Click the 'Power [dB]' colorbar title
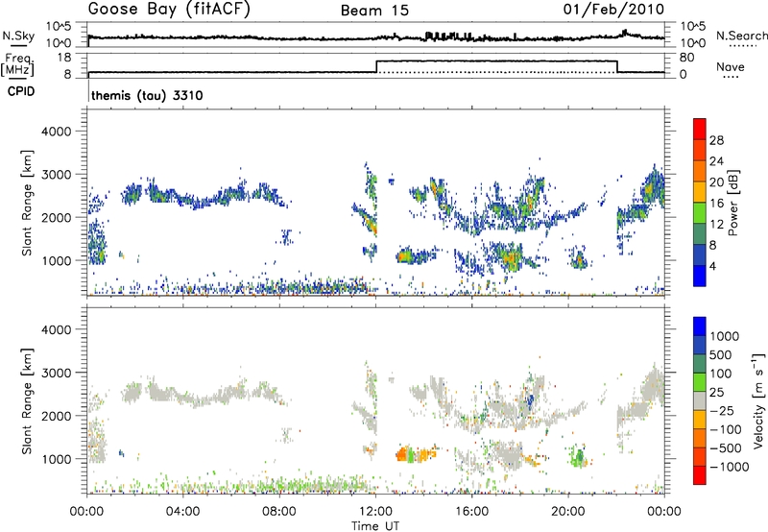Screen dimensions: 768x532 733,203
